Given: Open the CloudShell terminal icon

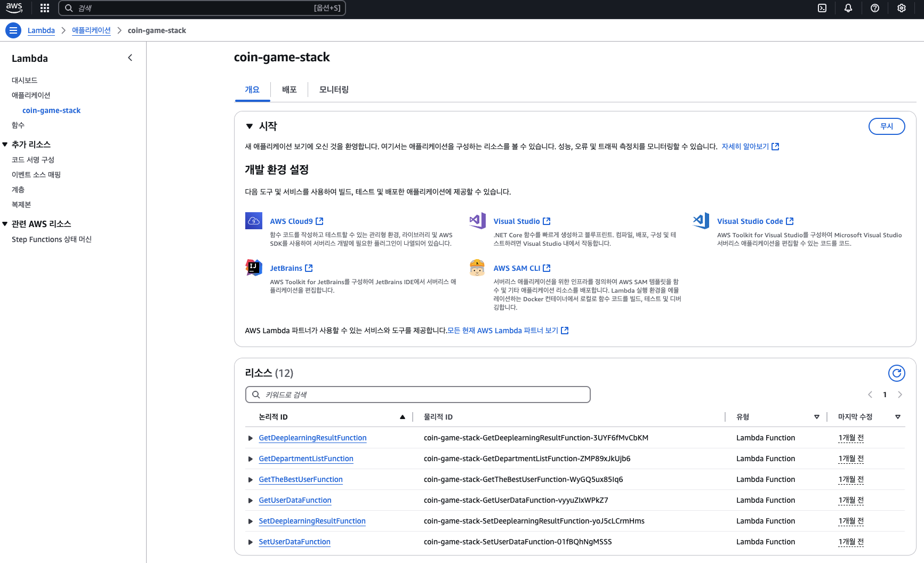Looking at the screenshot, I should coord(822,8).
